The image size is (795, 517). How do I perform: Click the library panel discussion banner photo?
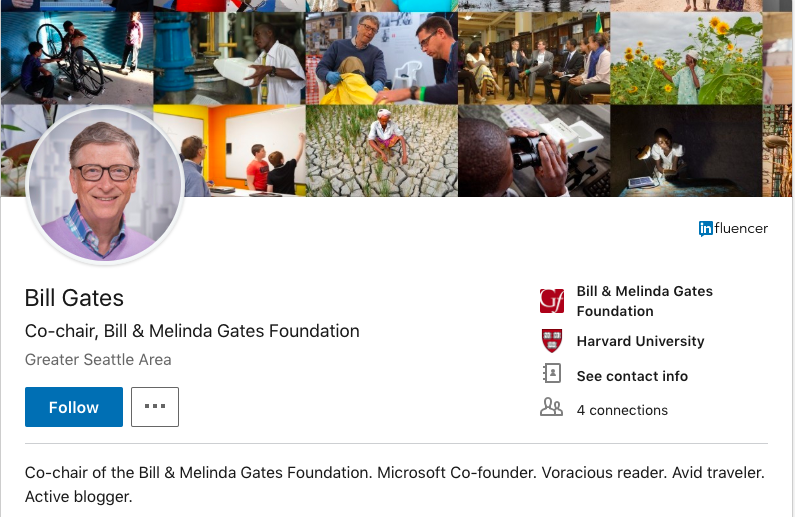tap(532, 58)
